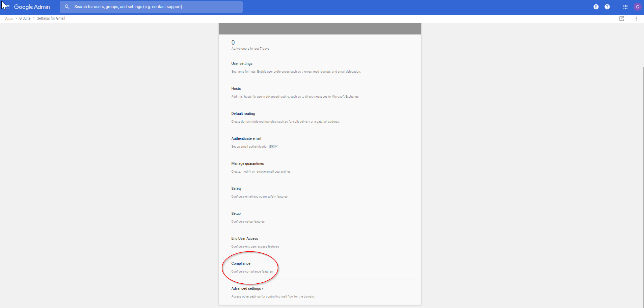Open the three-dot more options menu

(x=636, y=19)
